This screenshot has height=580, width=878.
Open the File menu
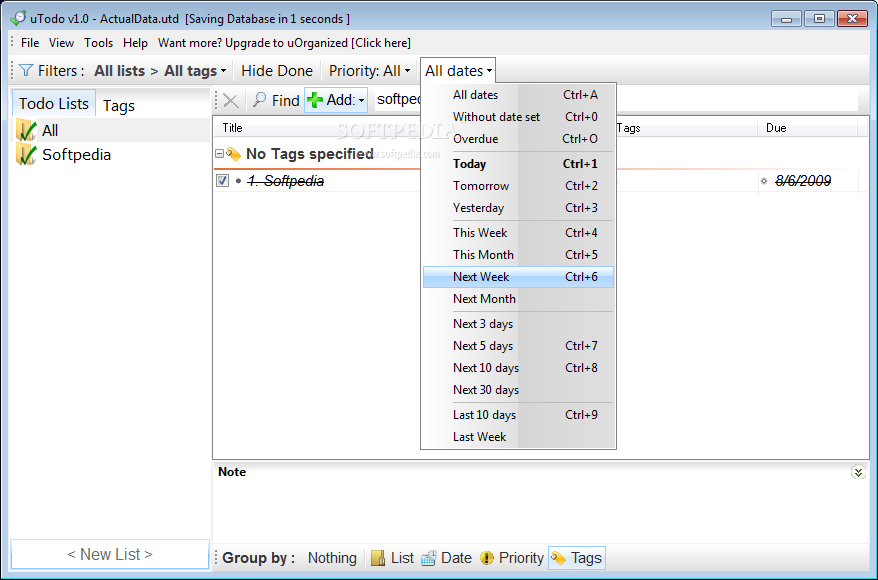30,43
